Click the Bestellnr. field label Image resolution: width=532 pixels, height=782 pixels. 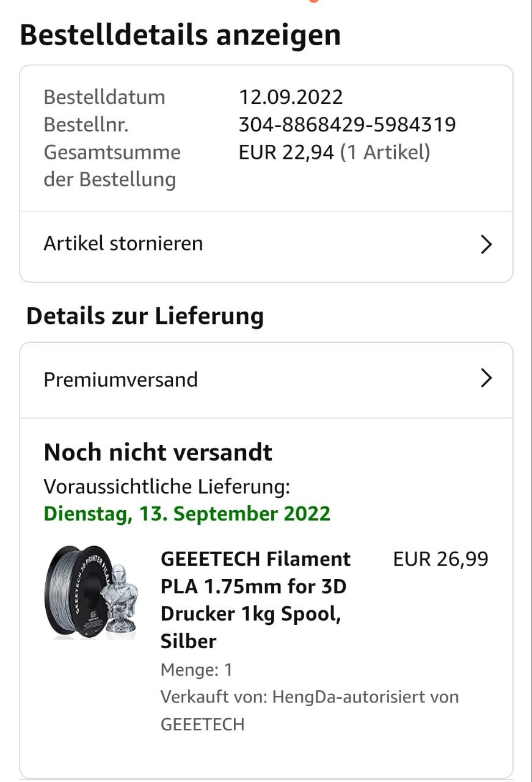click(x=86, y=125)
